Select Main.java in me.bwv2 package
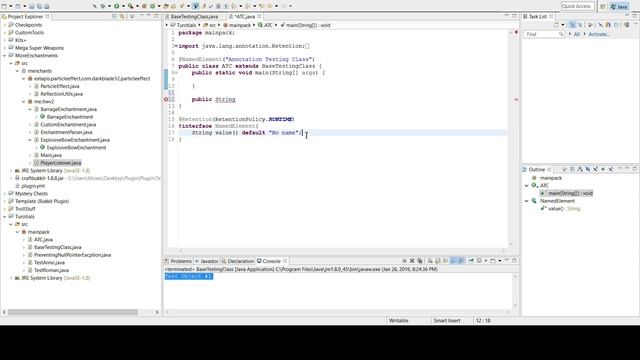This screenshot has height=360, width=640. point(51,155)
